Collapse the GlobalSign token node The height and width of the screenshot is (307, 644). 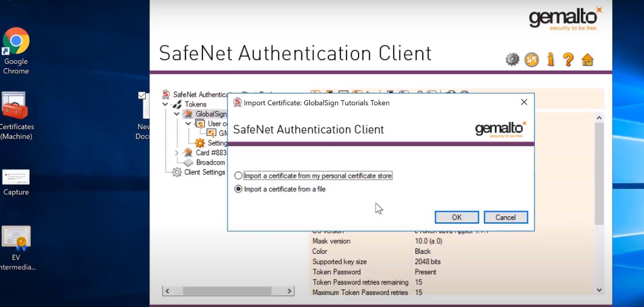177,114
